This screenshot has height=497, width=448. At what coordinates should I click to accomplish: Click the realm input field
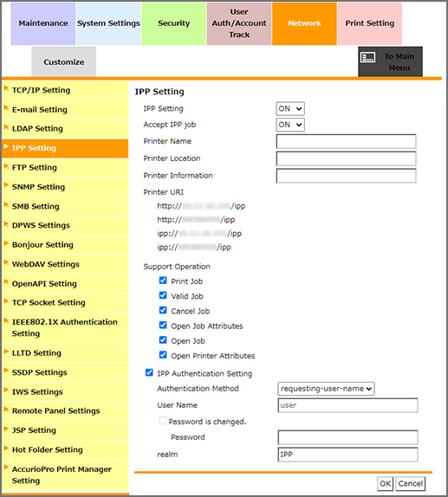pos(347,455)
